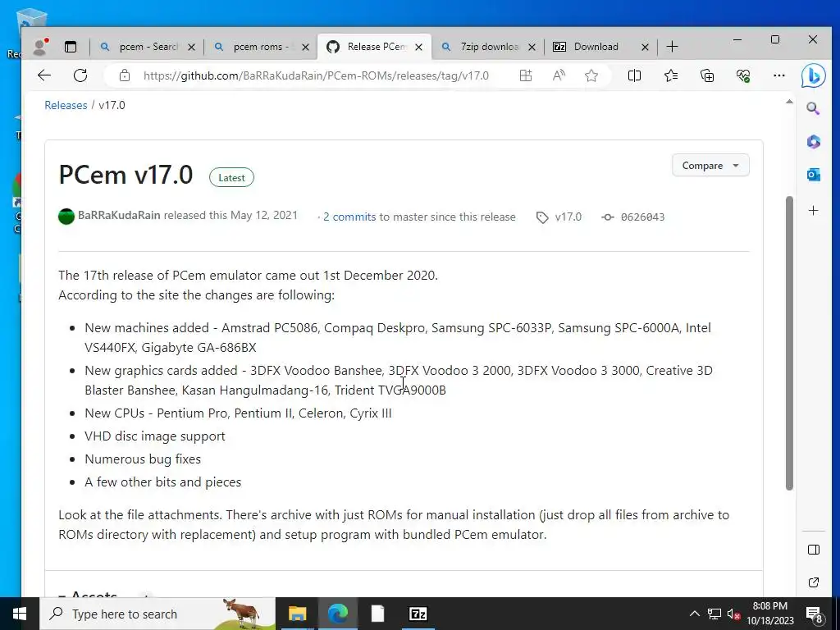
Task: Open File Explorer from taskbar
Action: tap(297, 614)
